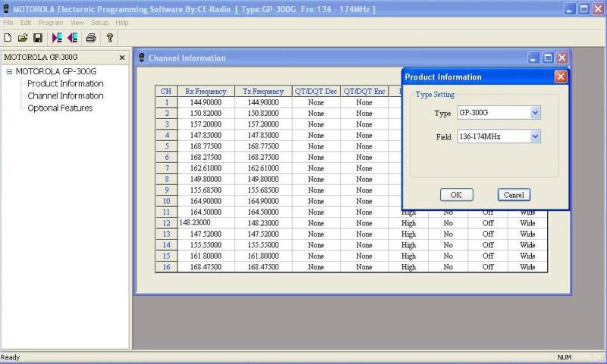
Task: Click channel 5 row header
Action: tap(166, 146)
